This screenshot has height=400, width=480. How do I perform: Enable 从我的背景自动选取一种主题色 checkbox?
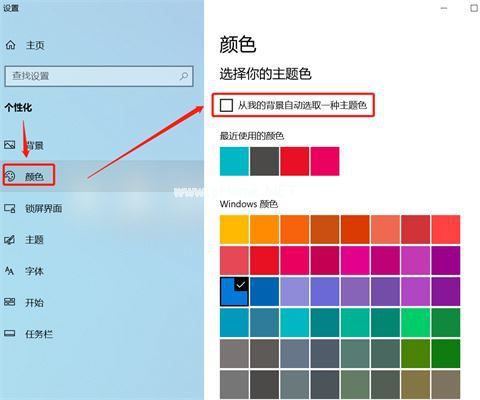[x=226, y=105]
